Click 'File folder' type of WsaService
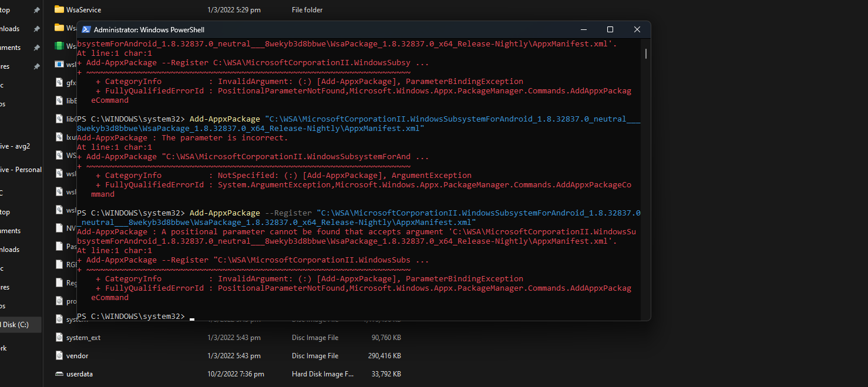Image resolution: width=868 pixels, height=387 pixels. point(307,10)
